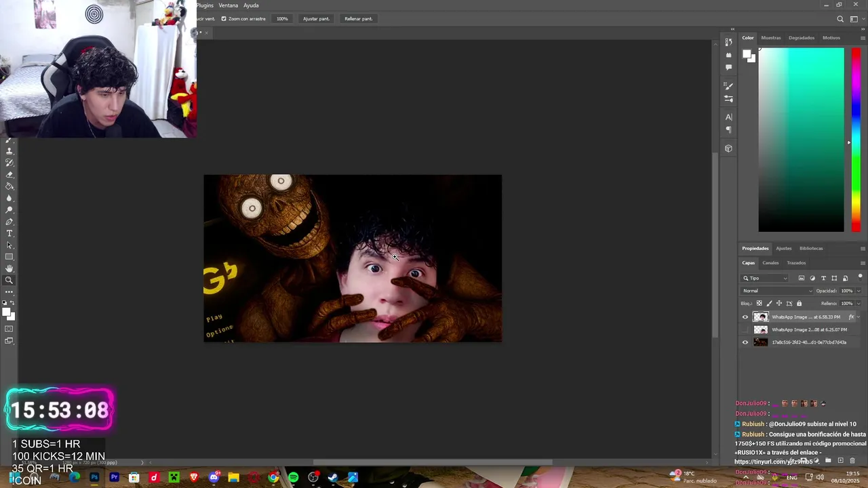Switch to the Muestras tab
868x488 pixels.
771,38
